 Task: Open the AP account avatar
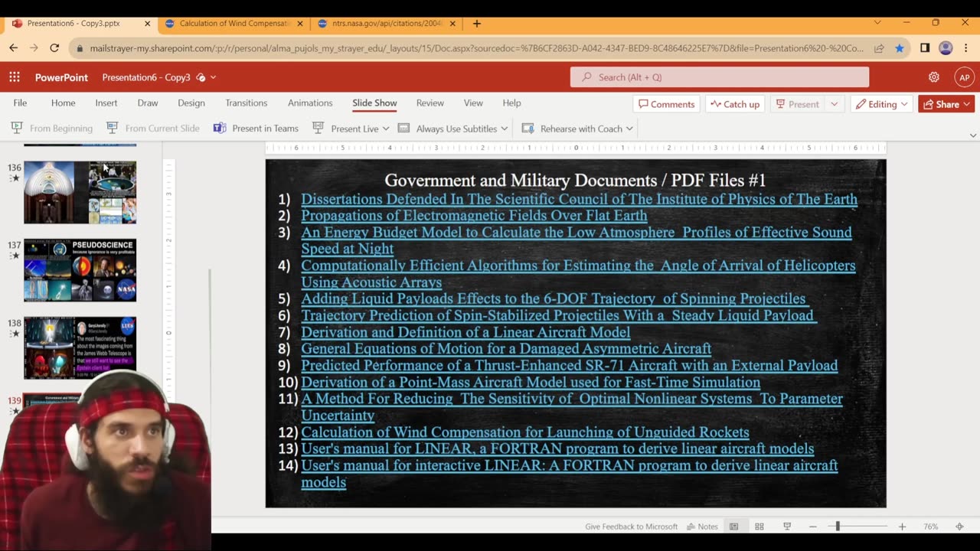pos(964,77)
